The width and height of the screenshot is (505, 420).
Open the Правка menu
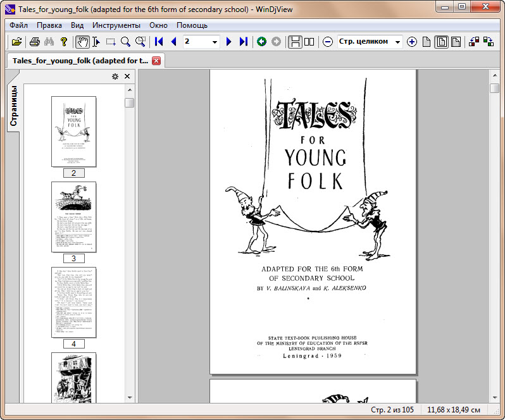click(49, 25)
